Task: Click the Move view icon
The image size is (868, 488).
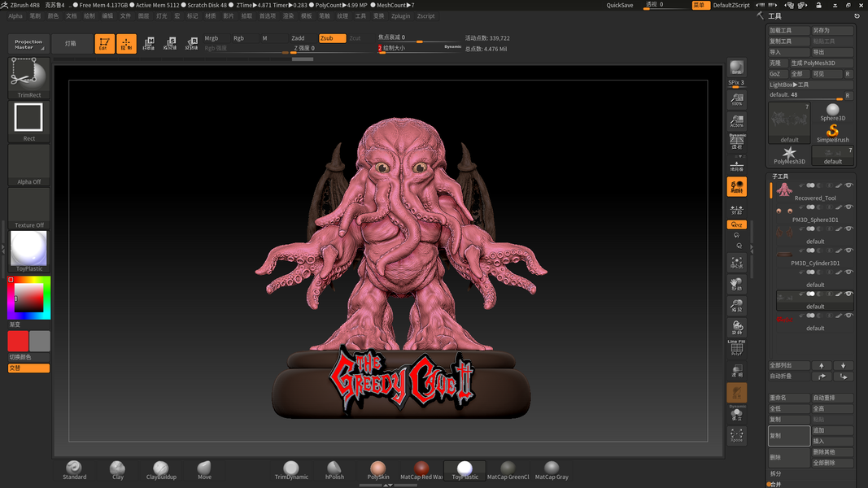Action: coord(736,285)
